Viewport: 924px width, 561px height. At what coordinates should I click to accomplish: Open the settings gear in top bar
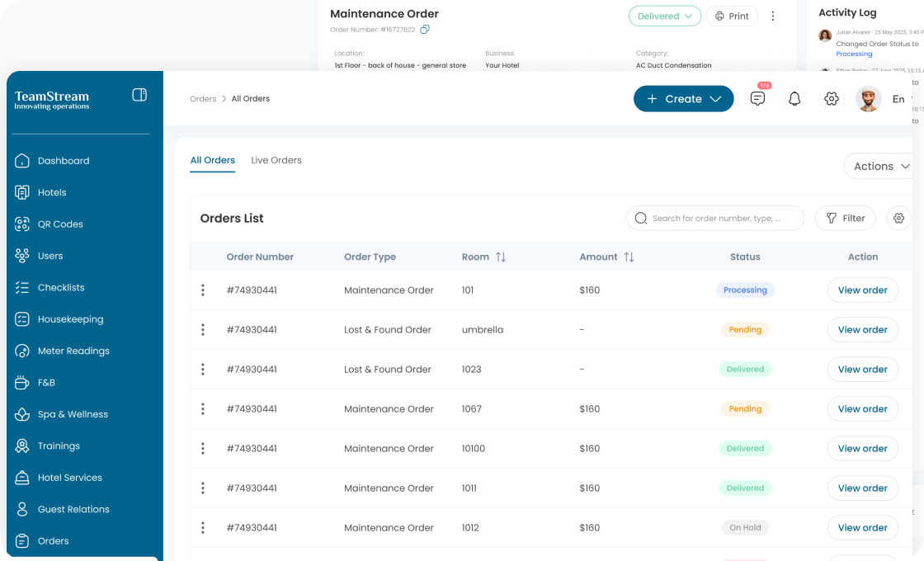[x=832, y=99]
